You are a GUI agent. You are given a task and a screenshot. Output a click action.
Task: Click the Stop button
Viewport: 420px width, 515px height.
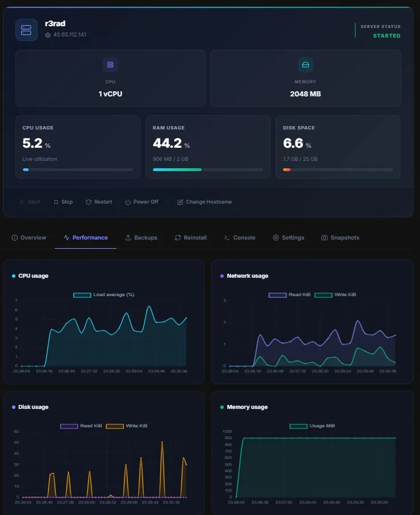pos(63,202)
